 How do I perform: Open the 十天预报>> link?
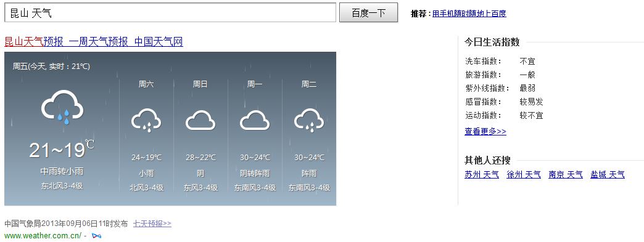pyautogui.click(x=152, y=224)
